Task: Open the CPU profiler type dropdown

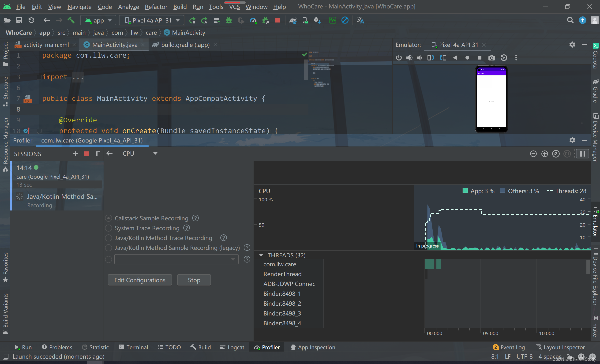Action: (140, 154)
